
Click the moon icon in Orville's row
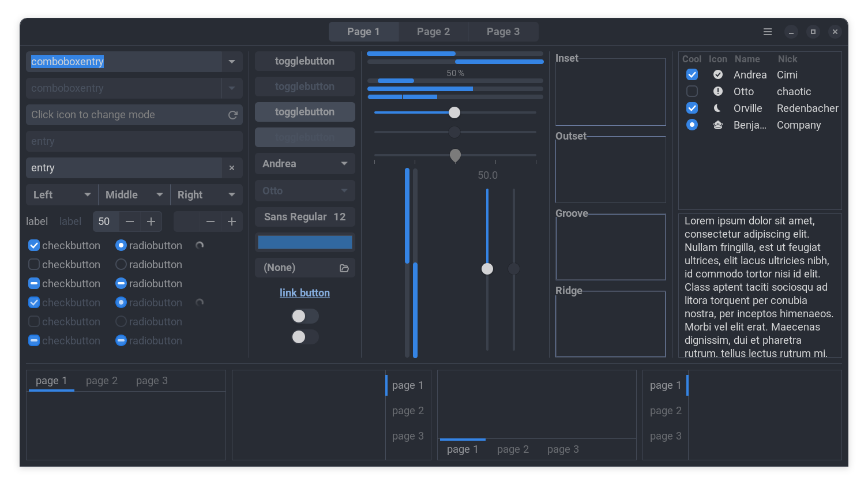718,108
